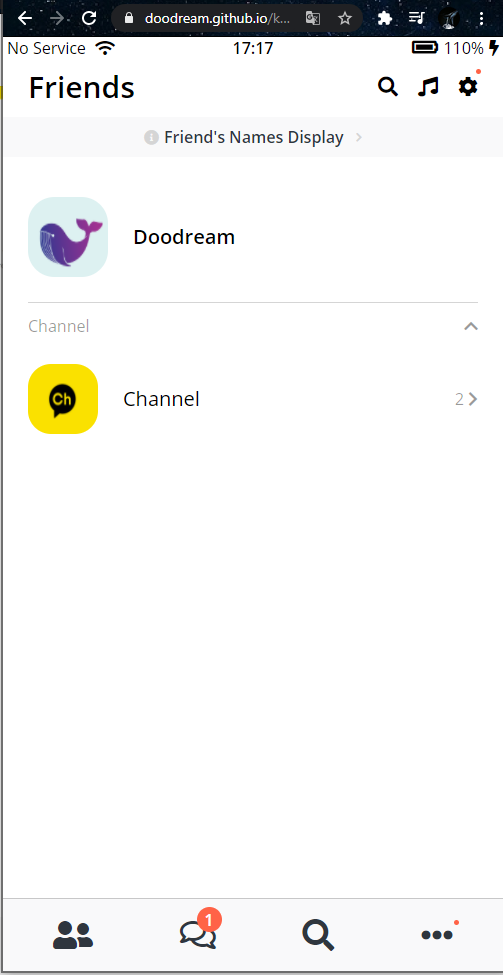Screen dimensions: 503x975
Task: Select the Channel row label
Action: pos(161,399)
